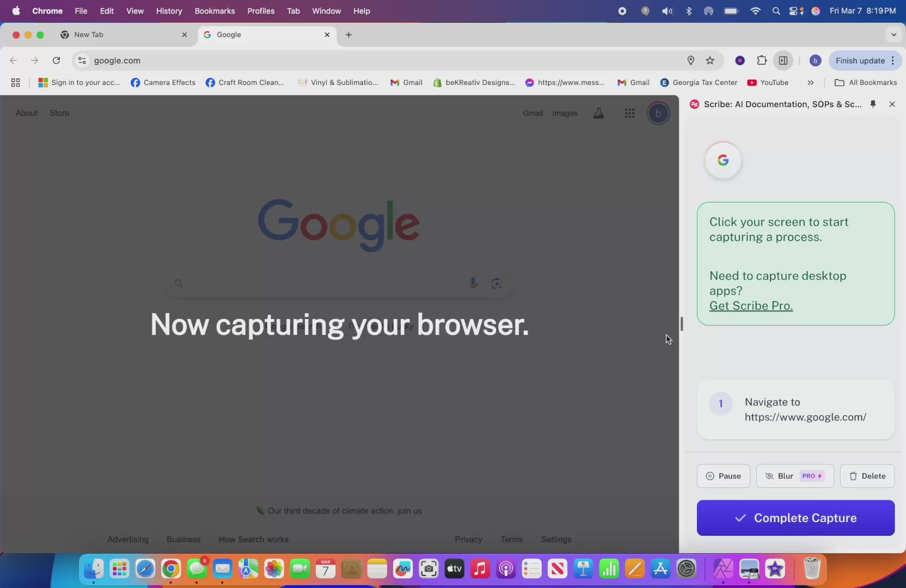The height and width of the screenshot is (588, 906).
Task: Click the Blur PRO button
Action: pos(794,476)
